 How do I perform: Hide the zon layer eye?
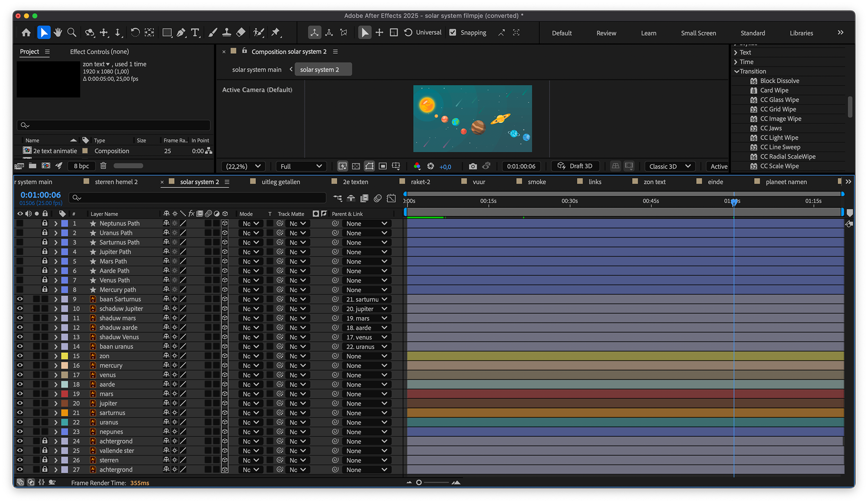20,356
